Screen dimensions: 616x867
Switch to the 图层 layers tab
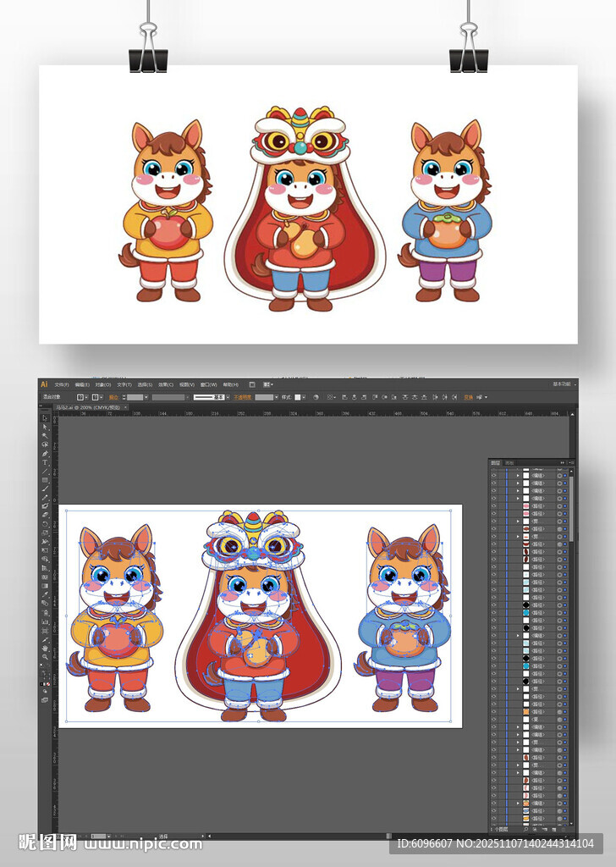495,463
